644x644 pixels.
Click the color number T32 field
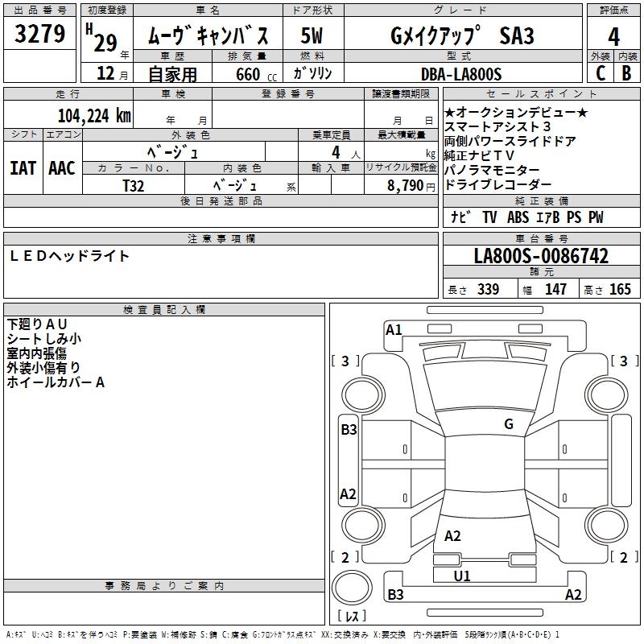click(x=134, y=184)
